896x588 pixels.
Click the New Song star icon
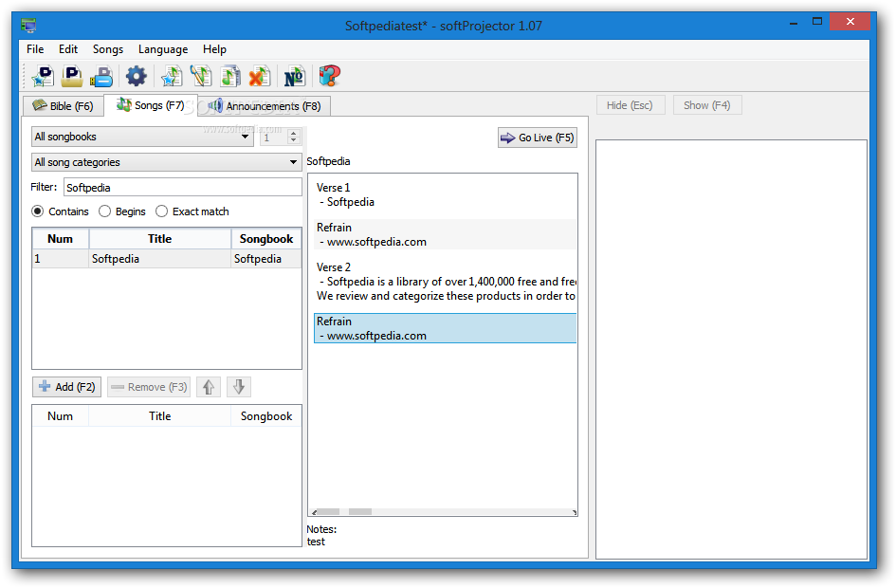172,76
